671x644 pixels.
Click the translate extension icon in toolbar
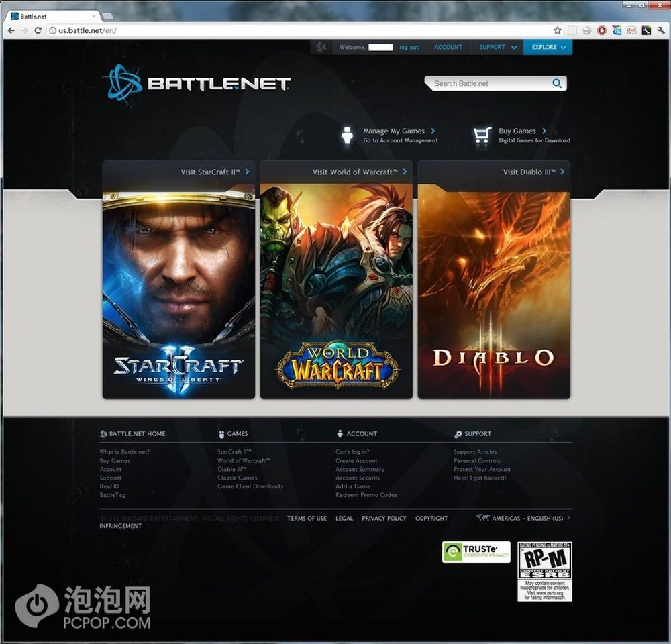(617, 30)
